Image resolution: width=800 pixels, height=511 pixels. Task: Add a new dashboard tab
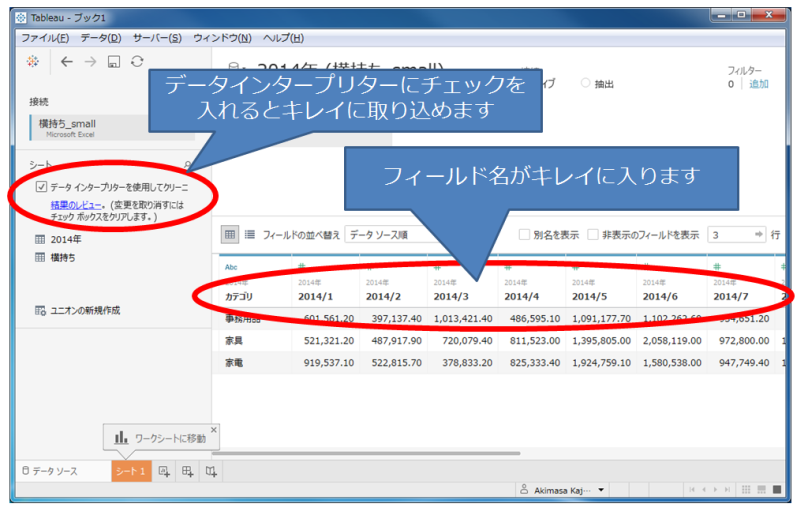(x=187, y=471)
